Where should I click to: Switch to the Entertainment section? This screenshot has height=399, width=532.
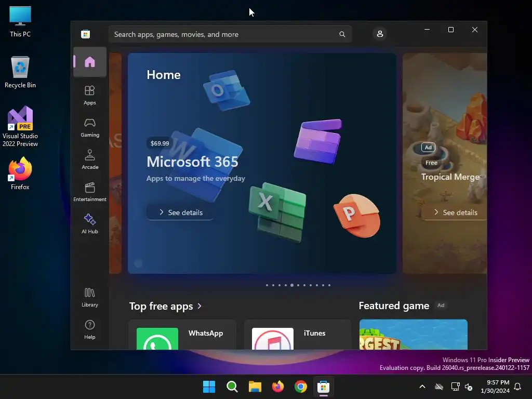tap(89, 192)
